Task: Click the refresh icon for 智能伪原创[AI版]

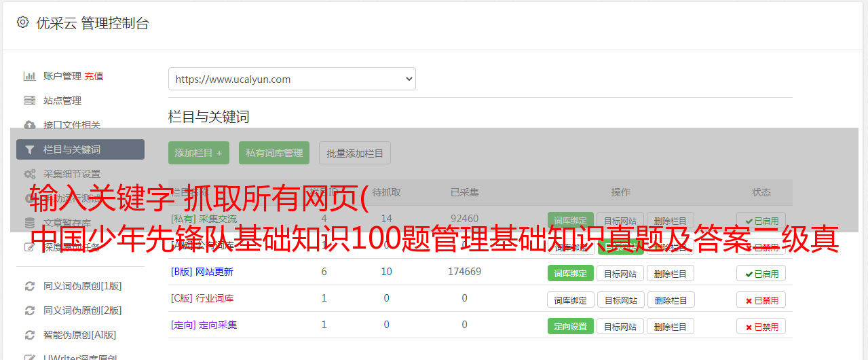Action: click(29, 335)
